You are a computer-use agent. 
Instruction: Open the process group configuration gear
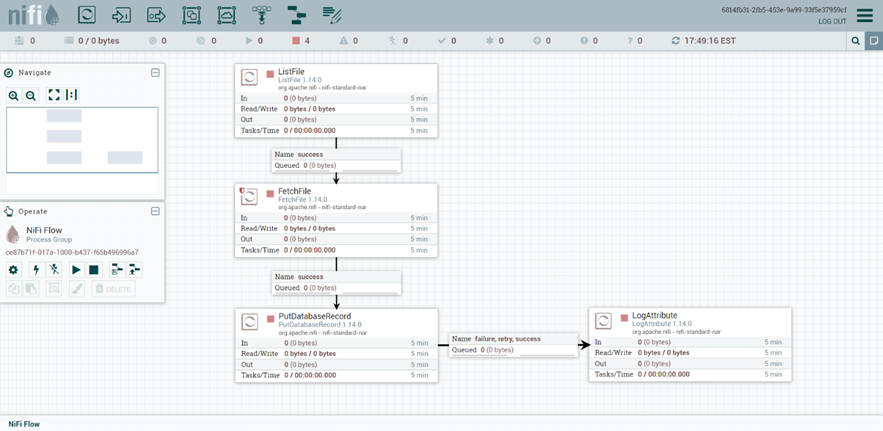tap(14, 270)
